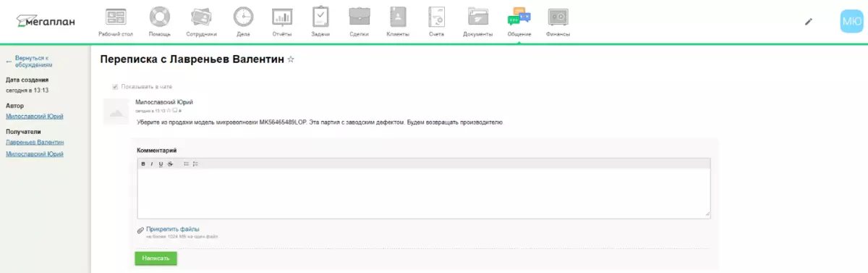Click inside the comment text area
Viewport: 868px width, 273px height.
[x=424, y=193]
